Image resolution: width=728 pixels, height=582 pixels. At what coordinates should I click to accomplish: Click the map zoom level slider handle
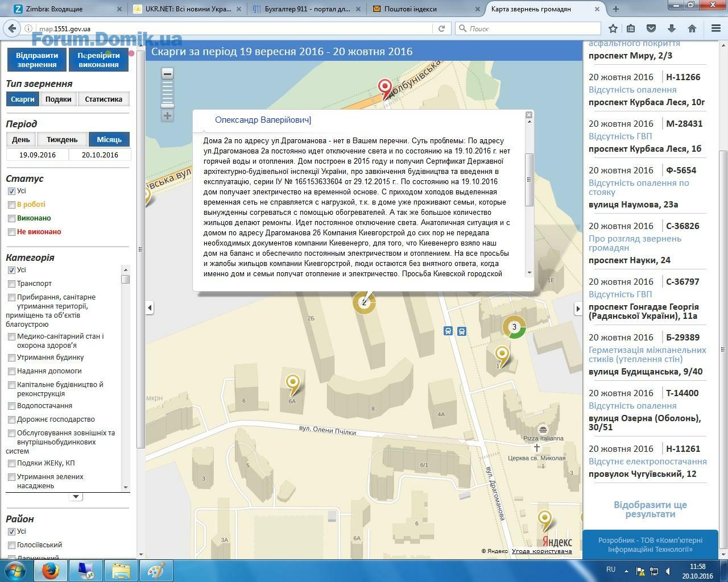click(167, 106)
